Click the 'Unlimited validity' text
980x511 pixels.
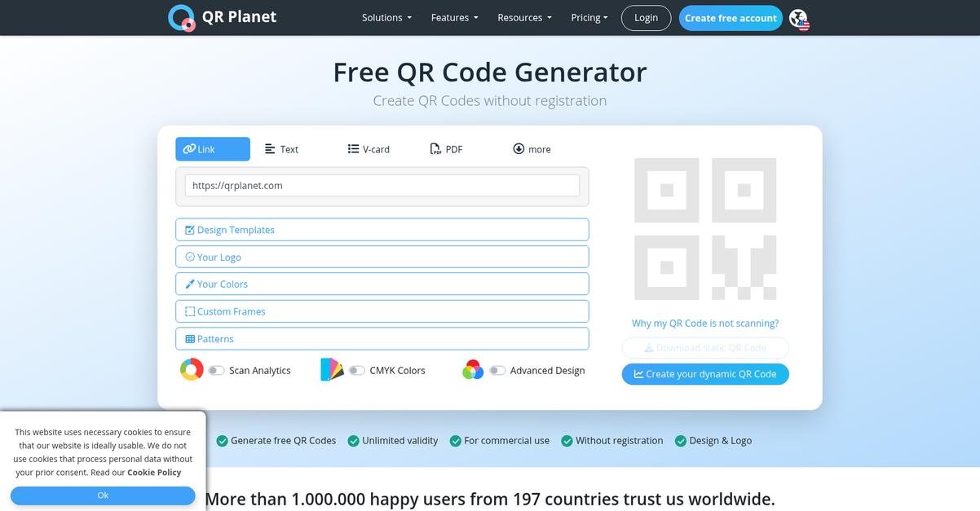click(x=400, y=440)
